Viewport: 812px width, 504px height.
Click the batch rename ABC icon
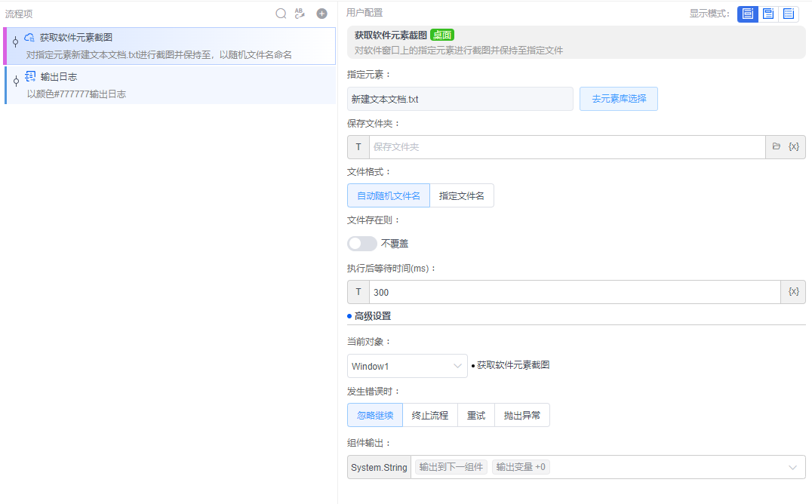(x=300, y=13)
